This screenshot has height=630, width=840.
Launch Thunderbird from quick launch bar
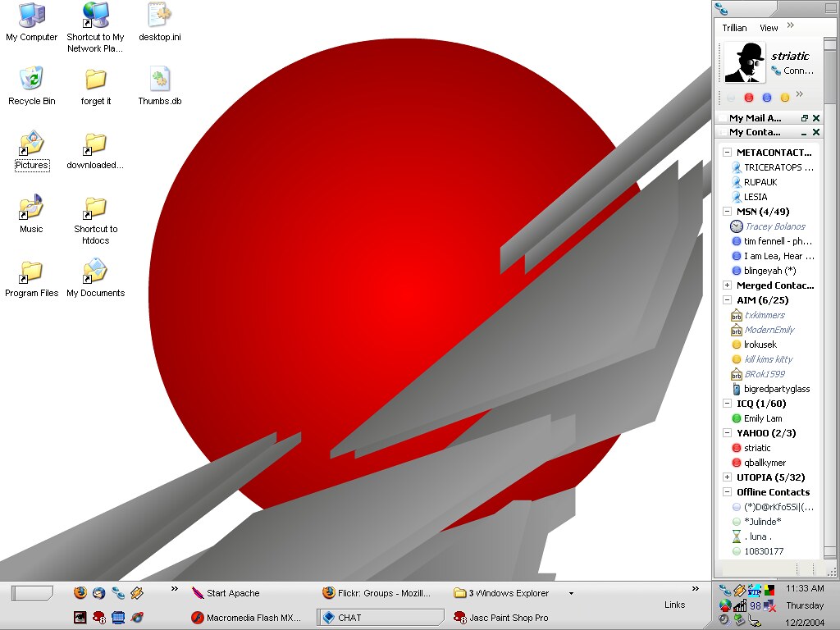tap(99, 592)
